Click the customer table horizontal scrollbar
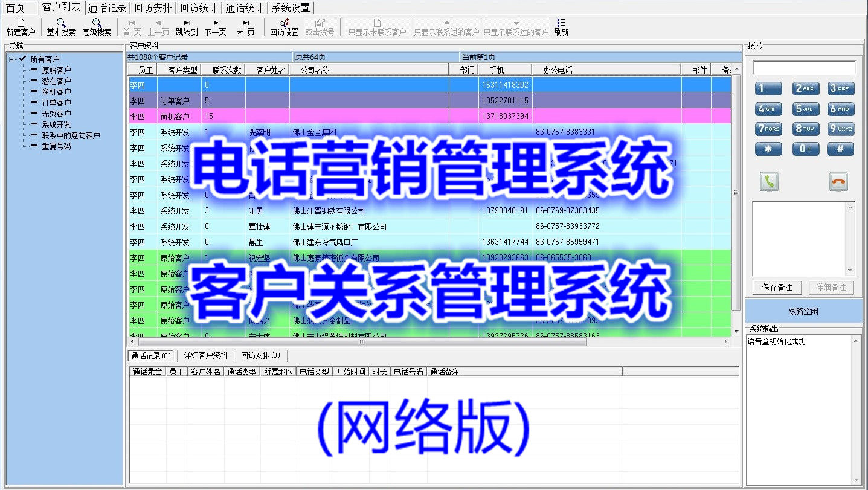The image size is (868, 490). (x=362, y=342)
